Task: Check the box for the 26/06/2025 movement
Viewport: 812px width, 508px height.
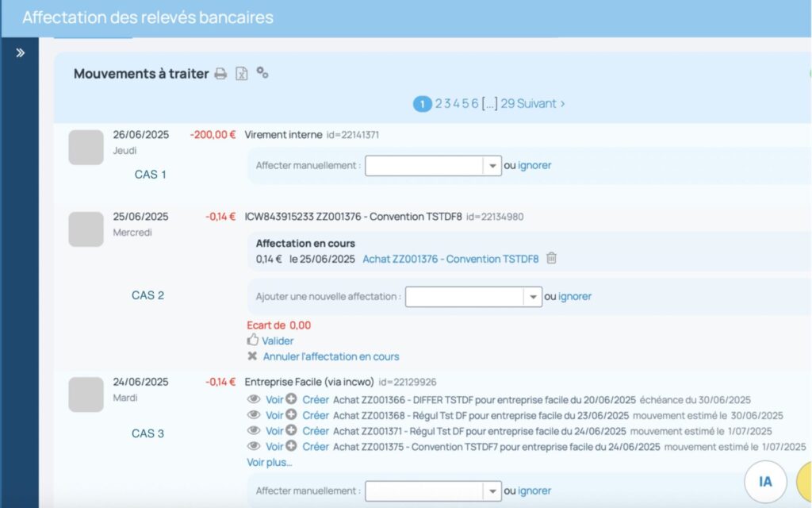Action: [x=86, y=148]
